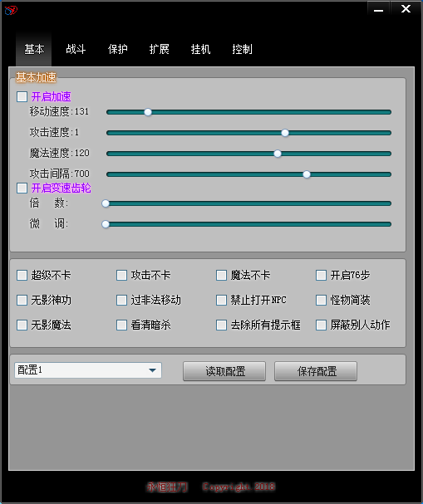This screenshot has height=504, width=423.
Task: Click the 永恒狂刀 footer text
Action: pos(167,487)
